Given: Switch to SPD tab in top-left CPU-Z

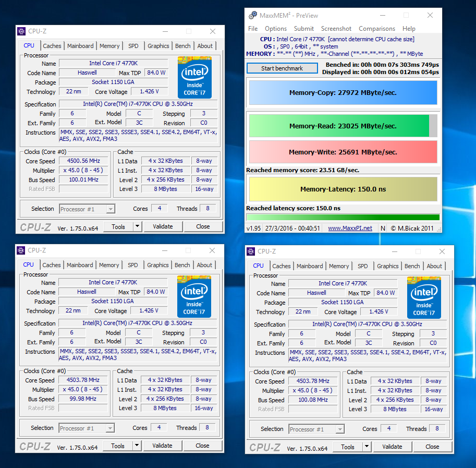Looking at the screenshot, I should coord(133,46).
